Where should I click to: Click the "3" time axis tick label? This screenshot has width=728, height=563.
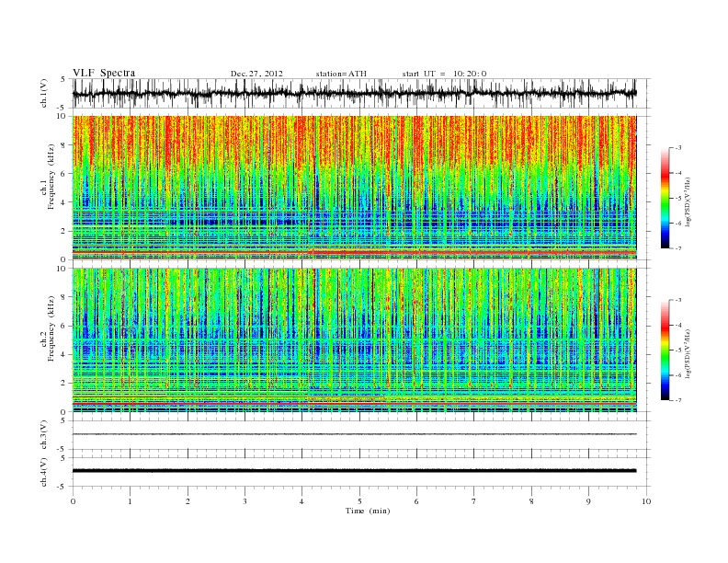pyautogui.click(x=245, y=501)
